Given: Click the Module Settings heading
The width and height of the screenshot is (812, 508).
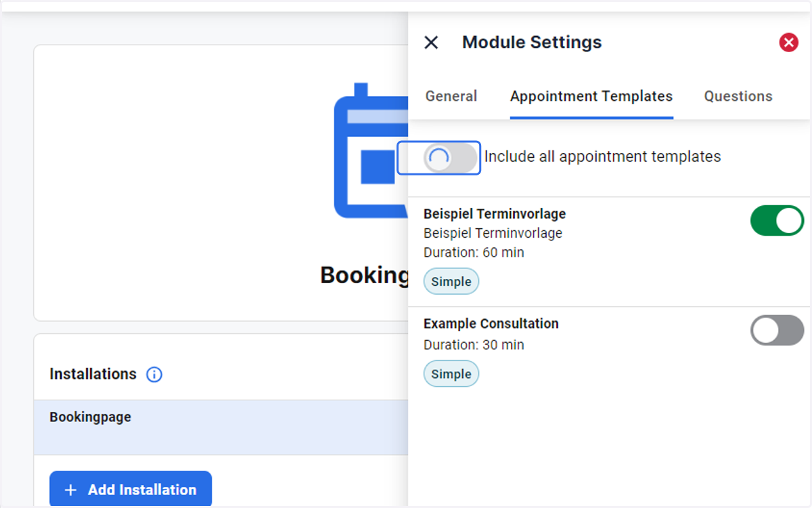Looking at the screenshot, I should tap(532, 42).
